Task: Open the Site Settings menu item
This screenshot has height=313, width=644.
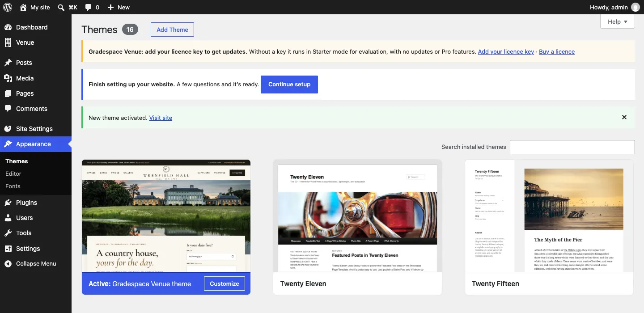Action: [36, 129]
